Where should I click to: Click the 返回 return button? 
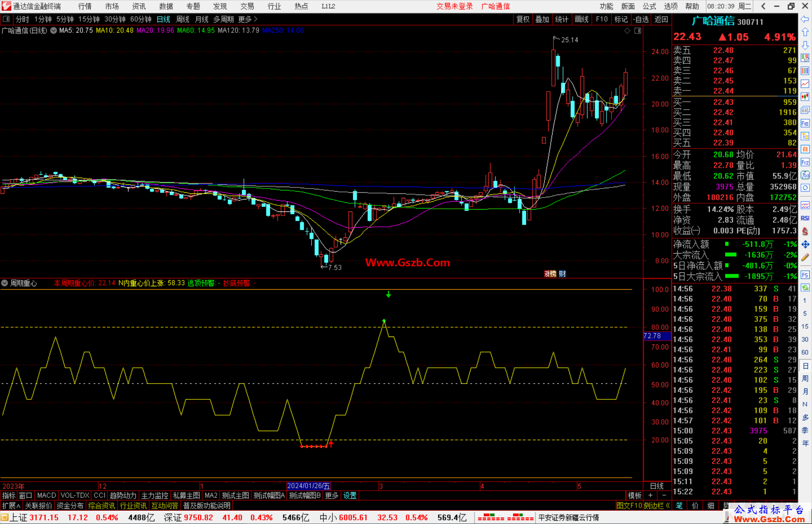coord(661,19)
